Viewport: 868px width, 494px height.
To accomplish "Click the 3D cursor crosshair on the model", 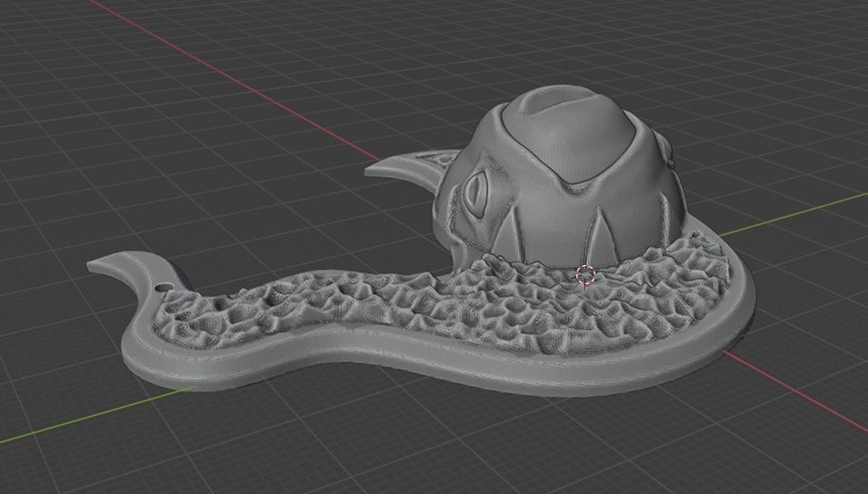I will pyautogui.click(x=585, y=274).
